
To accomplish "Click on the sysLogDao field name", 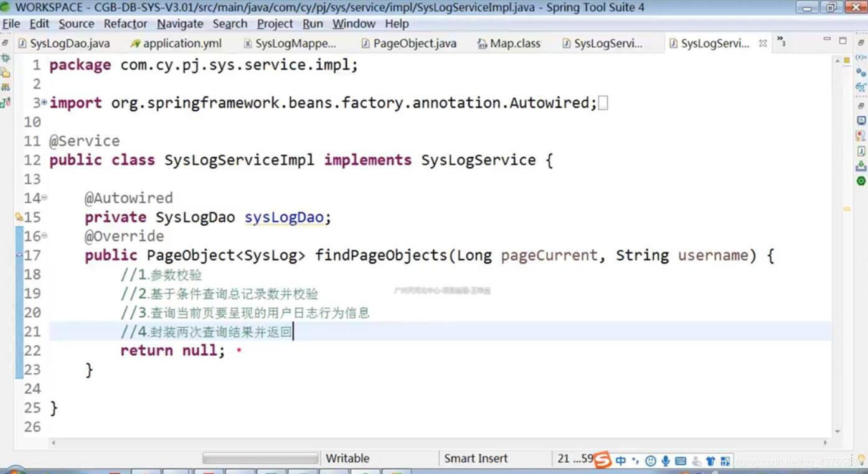I will (284, 217).
